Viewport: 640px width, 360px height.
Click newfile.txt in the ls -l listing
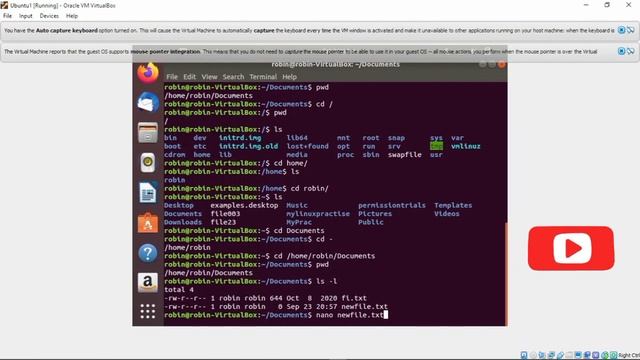tap(364, 307)
